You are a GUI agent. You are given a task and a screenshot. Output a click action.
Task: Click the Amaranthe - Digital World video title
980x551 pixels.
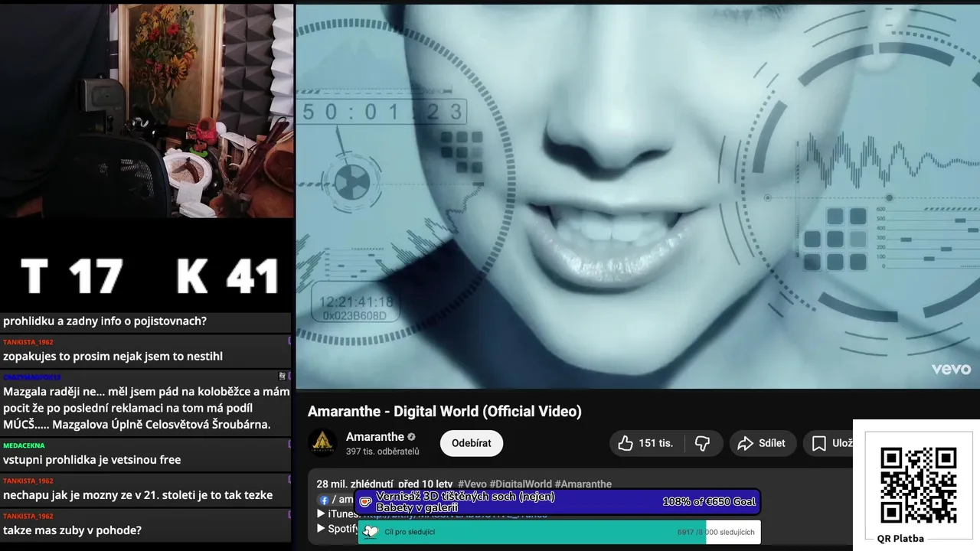point(444,411)
